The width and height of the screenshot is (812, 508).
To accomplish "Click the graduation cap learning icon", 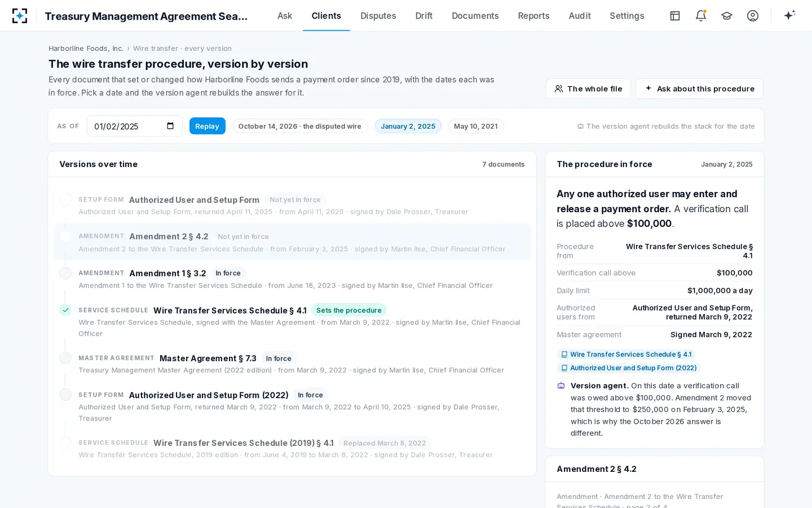I will (x=727, y=16).
